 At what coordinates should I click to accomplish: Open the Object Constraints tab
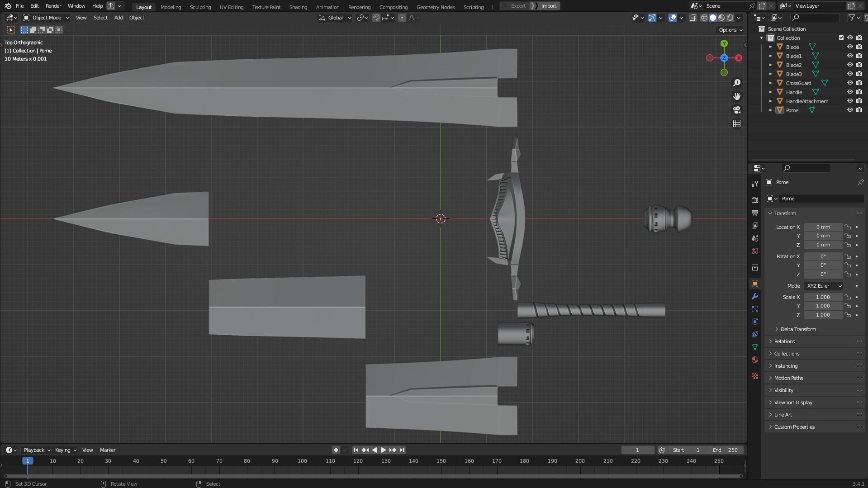pos(754,334)
